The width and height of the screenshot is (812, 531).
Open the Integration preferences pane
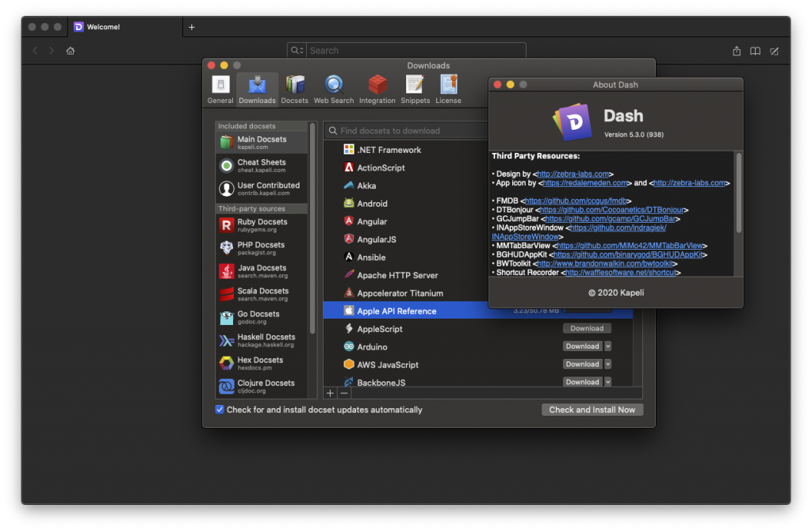pos(377,90)
